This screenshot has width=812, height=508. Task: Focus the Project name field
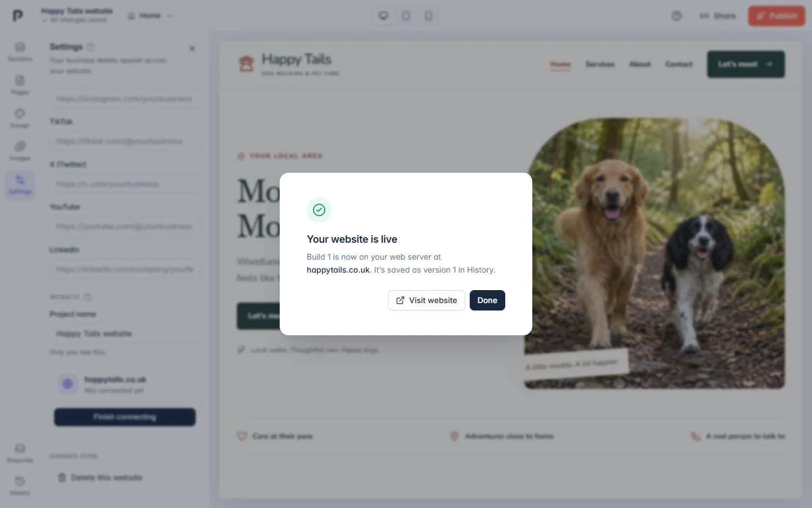pos(125,334)
